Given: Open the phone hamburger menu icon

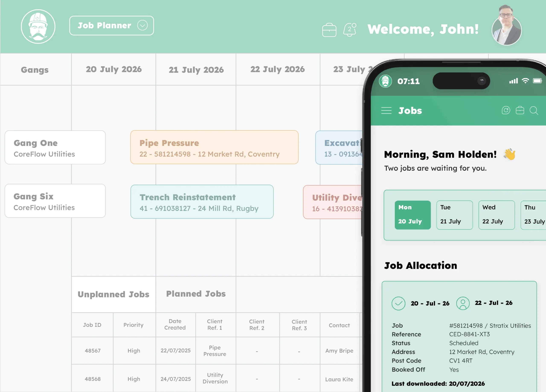Looking at the screenshot, I should coord(386,110).
